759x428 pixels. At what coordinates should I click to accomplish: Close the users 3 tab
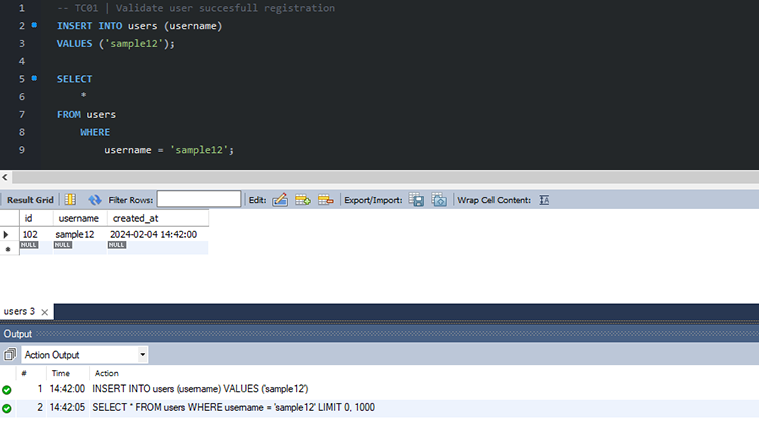pos(44,312)
